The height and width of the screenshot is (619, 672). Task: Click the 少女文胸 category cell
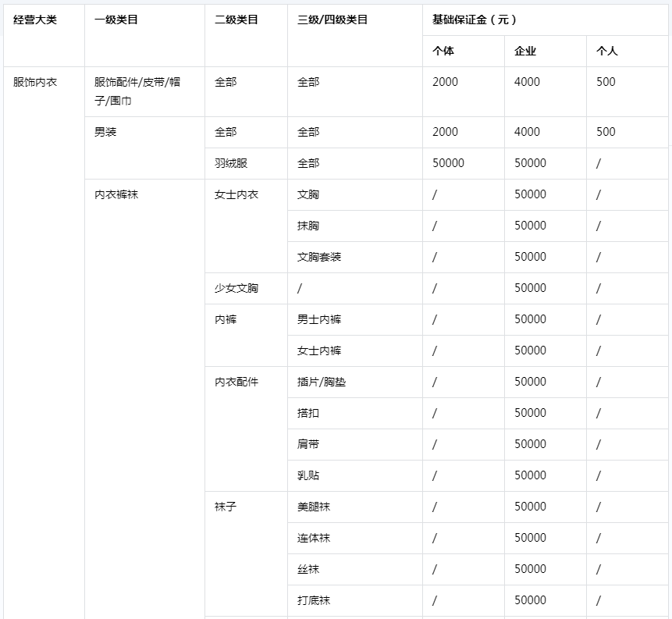pos(236,288)
